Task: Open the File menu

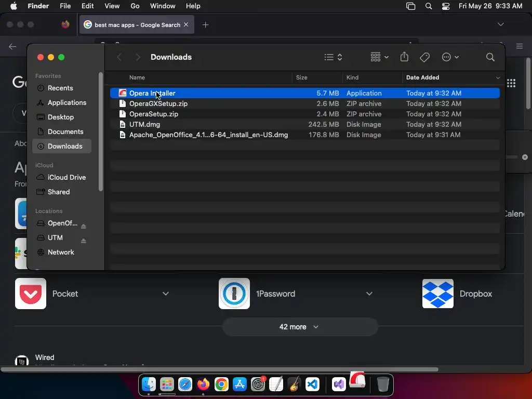Action: click(x=65, y=6)
